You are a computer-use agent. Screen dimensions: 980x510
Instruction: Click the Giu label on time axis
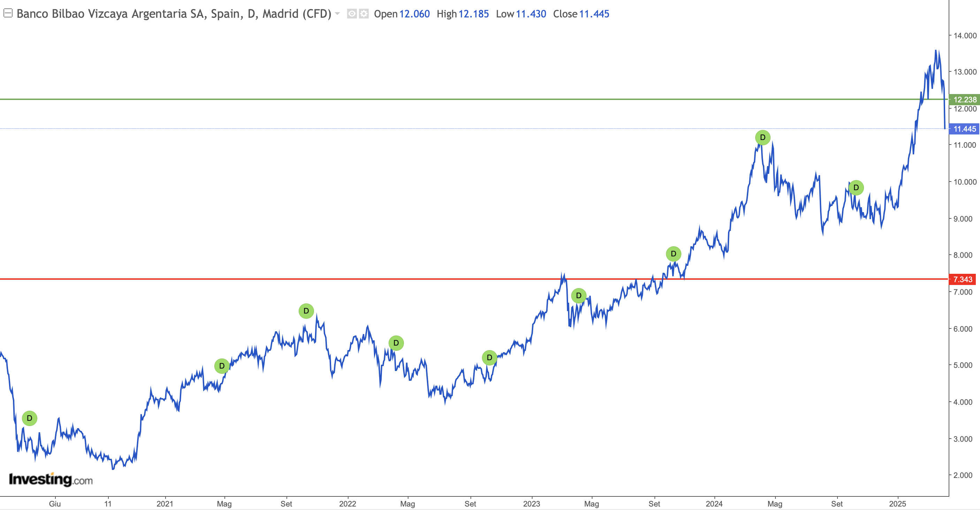(x=55, y=503)
